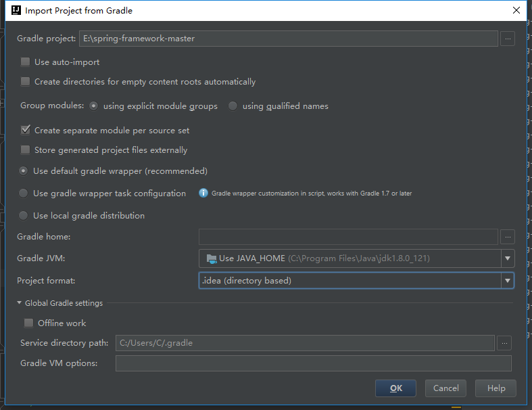This screenshot has height=410, width=532.
Task: Click the JAVA_HOME folder icon in Gradle JVM
Action: pos(212,258)
